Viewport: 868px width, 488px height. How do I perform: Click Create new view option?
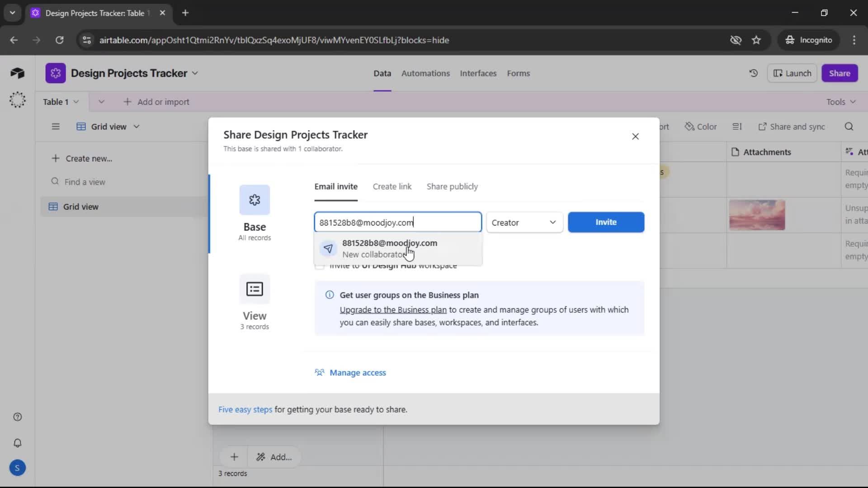82,158
